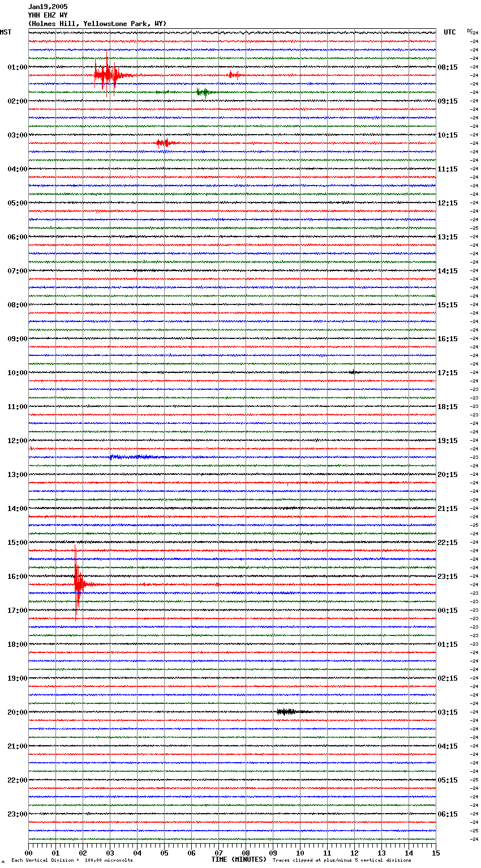The height and width of the screenshot is (868, 481).
Task: Click the 06:15 UTC time label
Action: tap(448, 814)
